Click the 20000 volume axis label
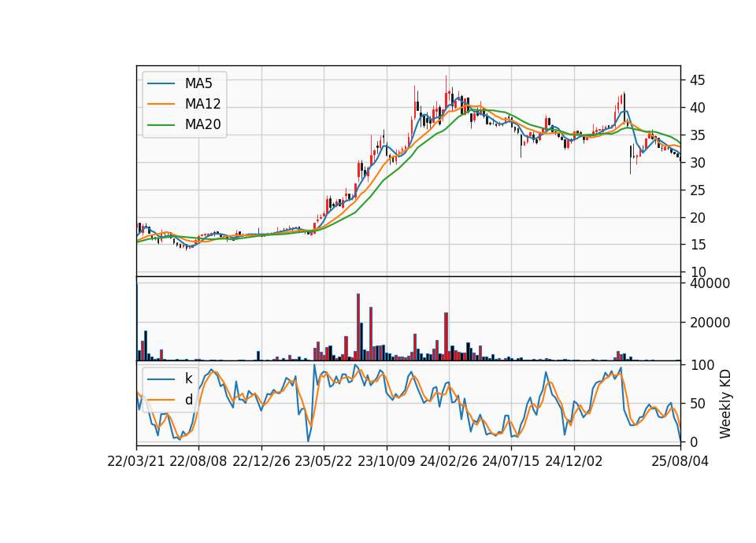This screenshot has height=543, width=756. click(x=710, y=323)
